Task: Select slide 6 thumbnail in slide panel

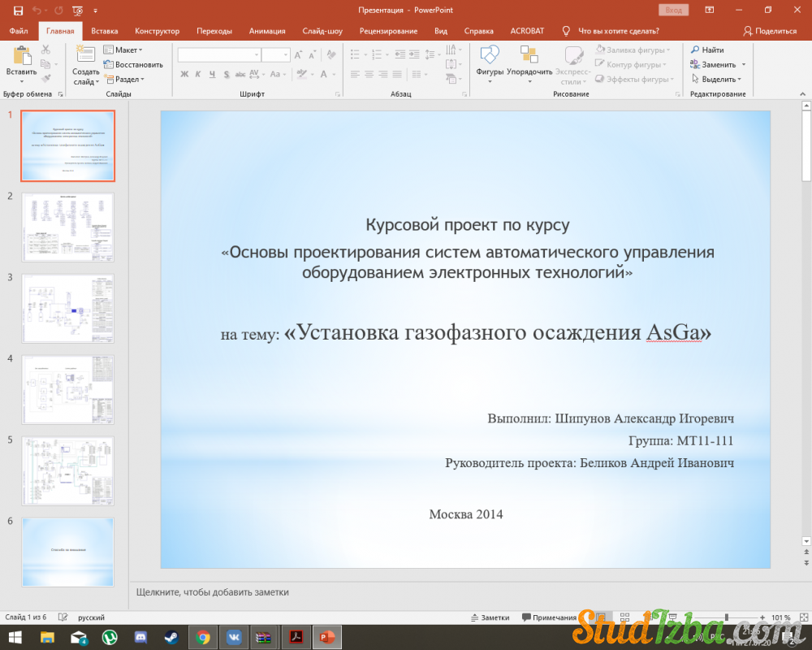Action: point(68,552)
